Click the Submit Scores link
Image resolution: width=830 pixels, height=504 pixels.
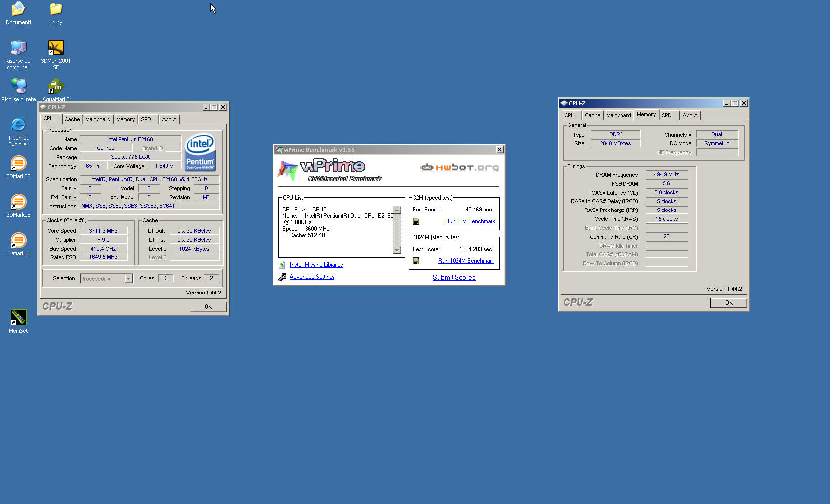point(454,278)
